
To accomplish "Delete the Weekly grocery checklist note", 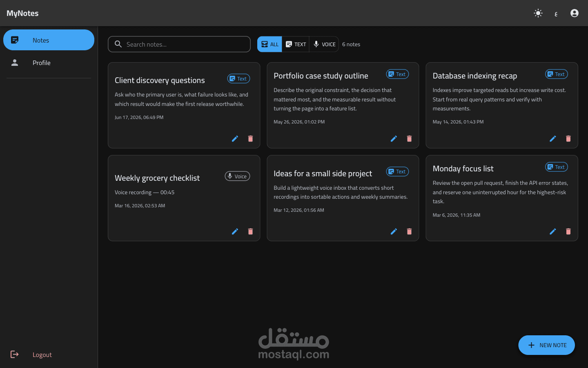I will (250, 231).
